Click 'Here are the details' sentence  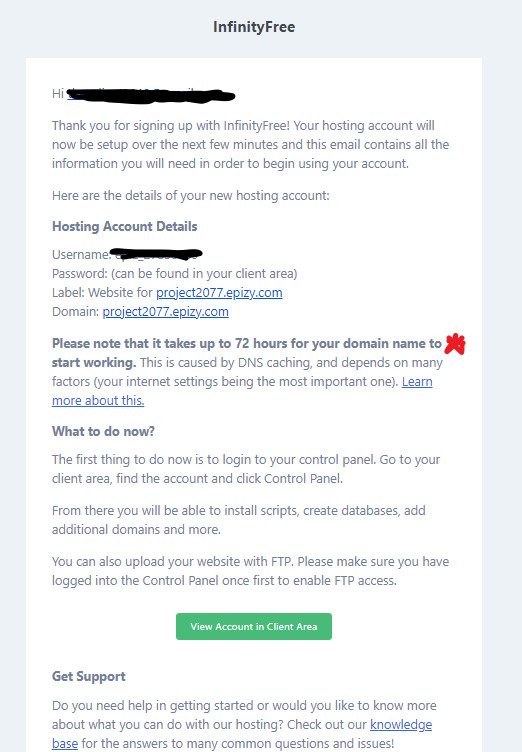(x=190, y=196)
